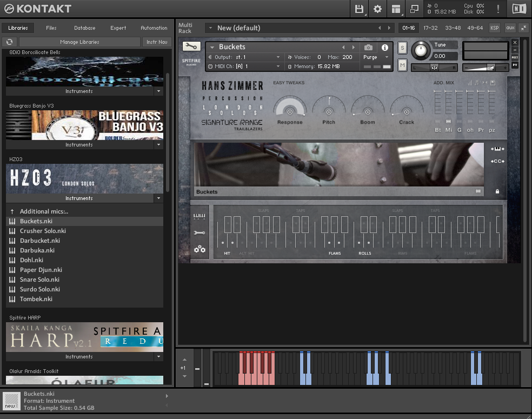Click the CC assignment icon

[x=497, y=161]
